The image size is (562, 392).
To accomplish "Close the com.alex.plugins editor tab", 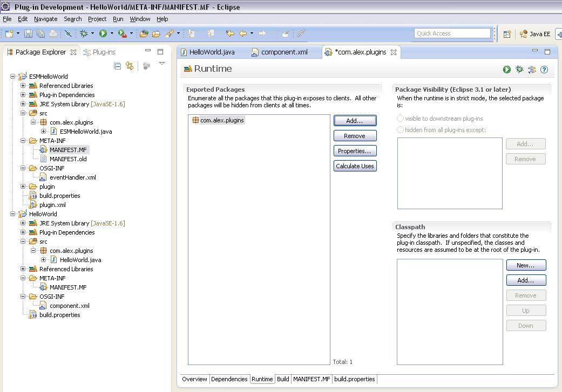I will point(394,52).
